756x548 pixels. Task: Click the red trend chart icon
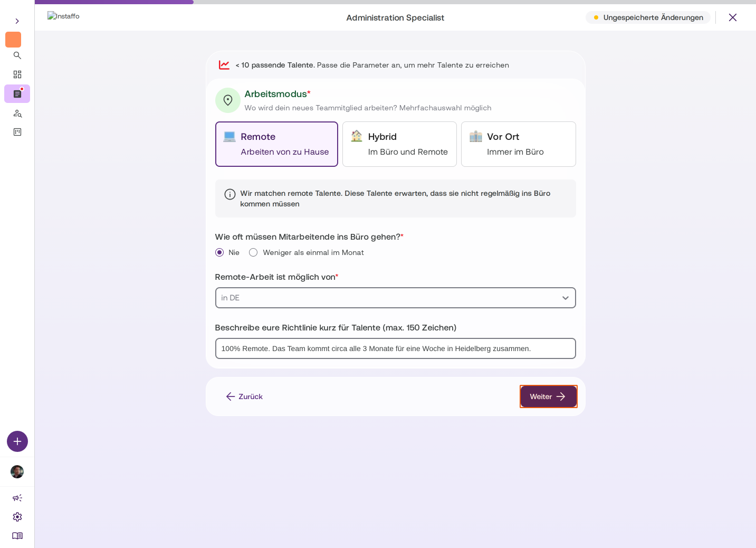coord(224,65)
